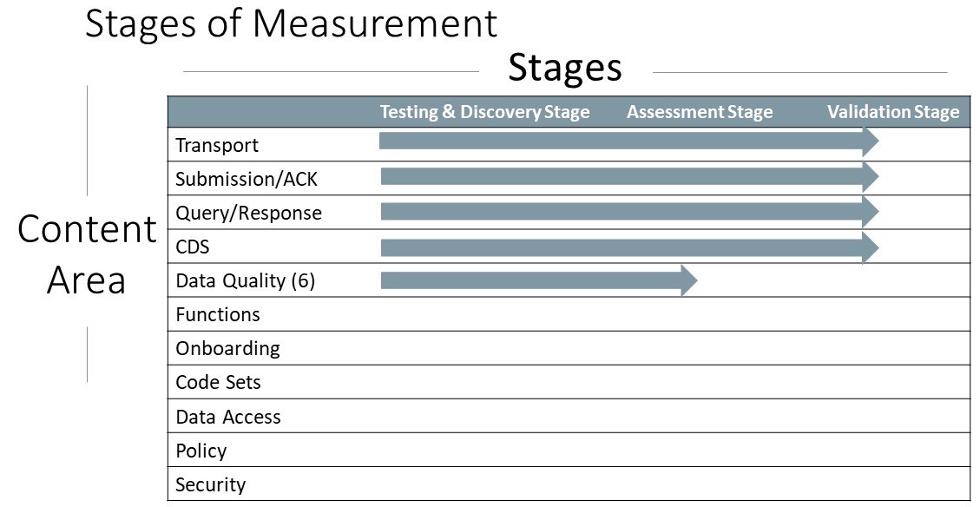Select the Functions row

[569, 313]
